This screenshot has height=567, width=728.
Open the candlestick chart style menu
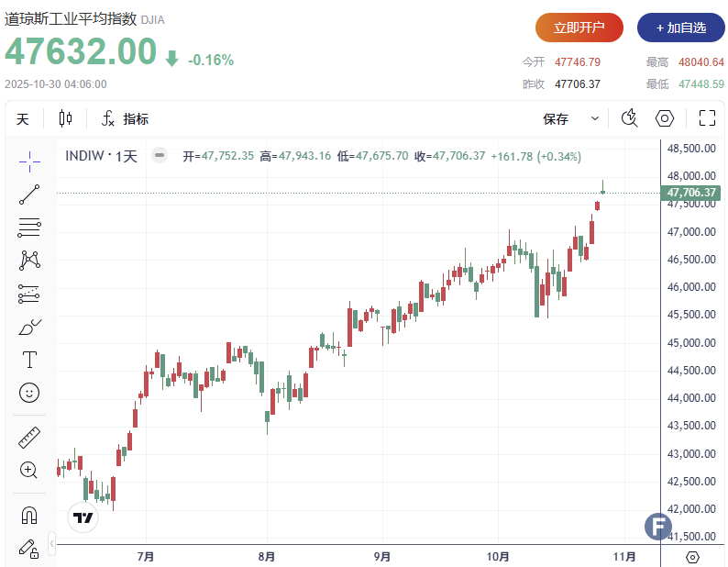click(65, 118)
